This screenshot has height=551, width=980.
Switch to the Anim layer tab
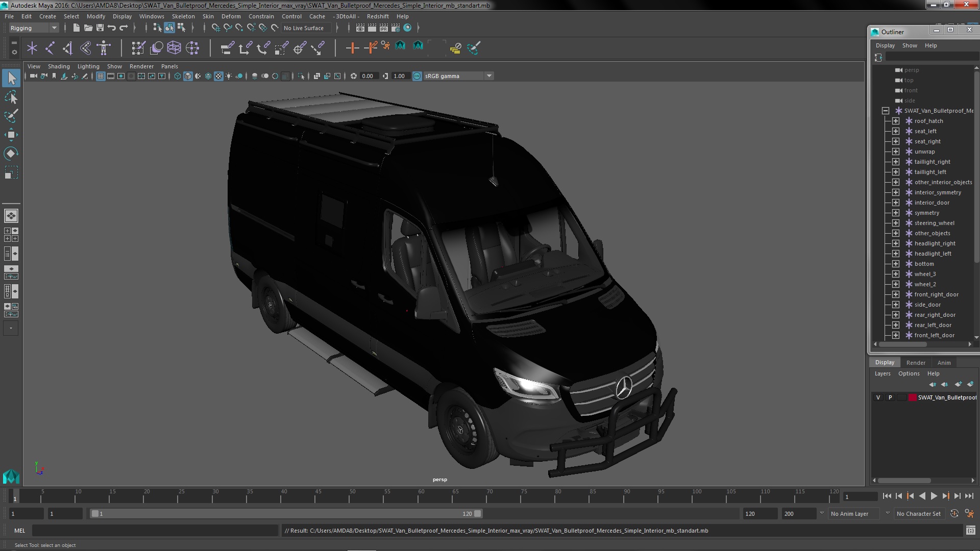click(944, 363)
